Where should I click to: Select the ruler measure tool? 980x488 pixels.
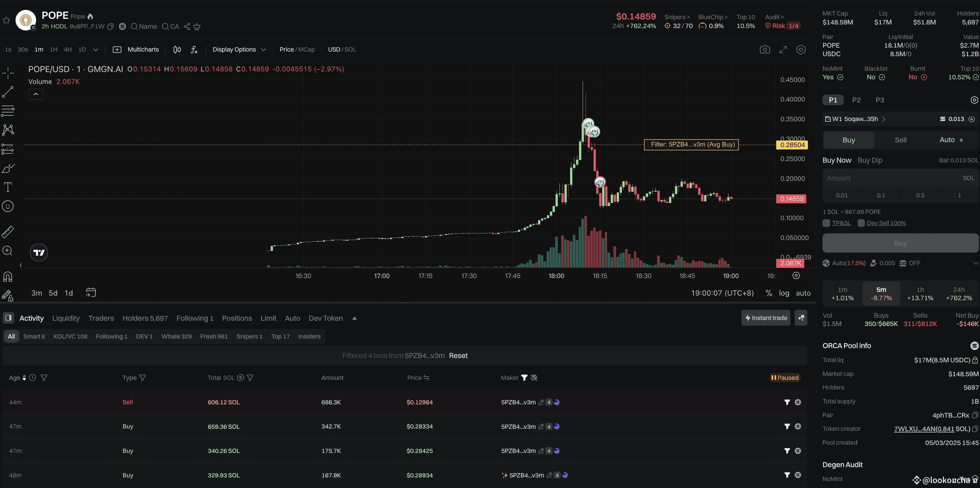pyautogui.click(x=8, y=232)
